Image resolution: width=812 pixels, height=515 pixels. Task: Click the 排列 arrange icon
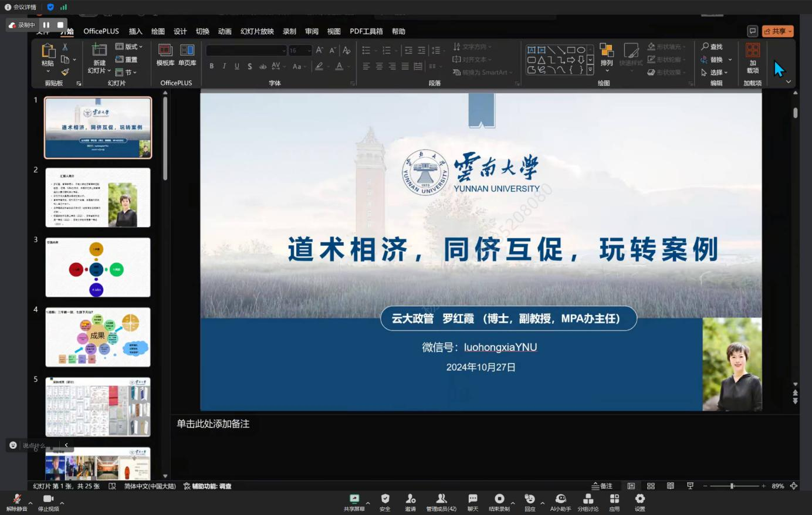(607, 54)
